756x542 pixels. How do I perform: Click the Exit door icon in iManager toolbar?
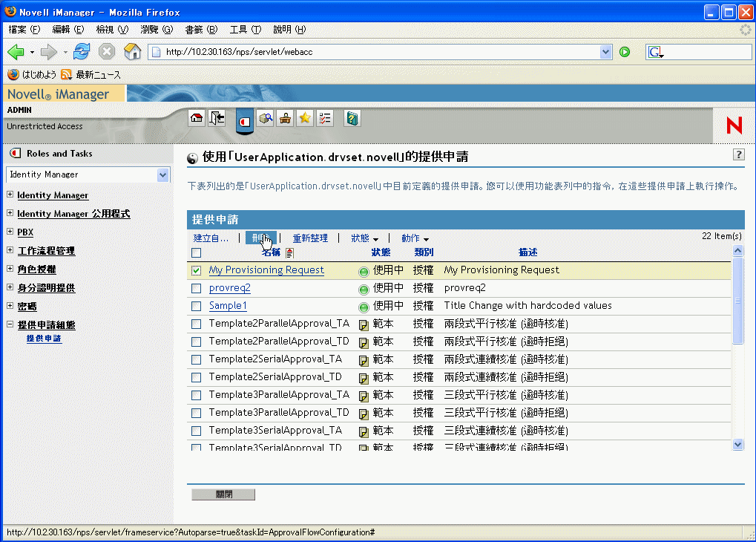click(217, 118)
